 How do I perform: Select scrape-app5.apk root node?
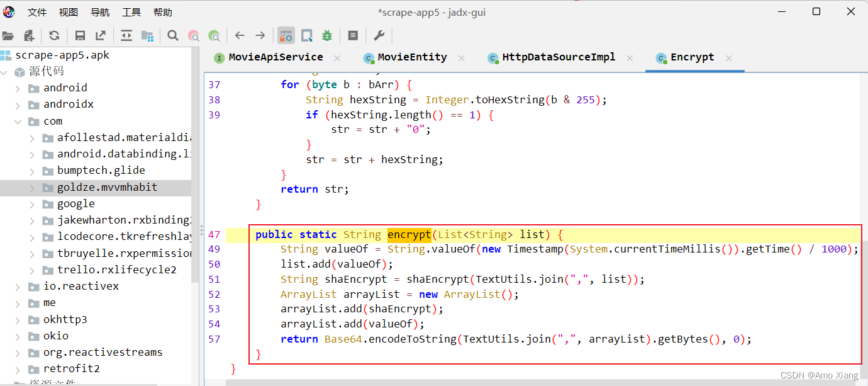coord(62,55)
